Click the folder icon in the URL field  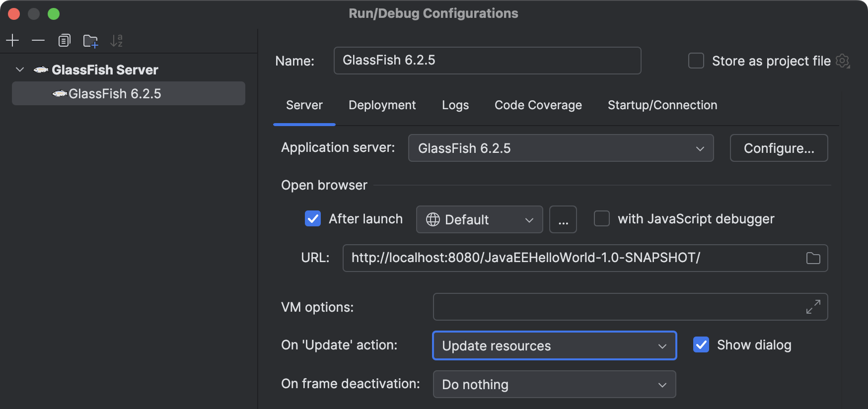(813, 258)
